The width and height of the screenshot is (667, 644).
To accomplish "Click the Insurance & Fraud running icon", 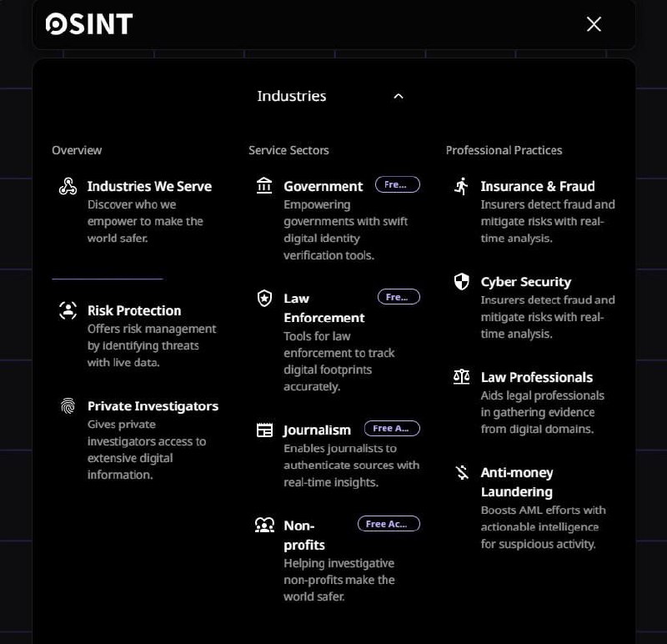I will (461, 185).
